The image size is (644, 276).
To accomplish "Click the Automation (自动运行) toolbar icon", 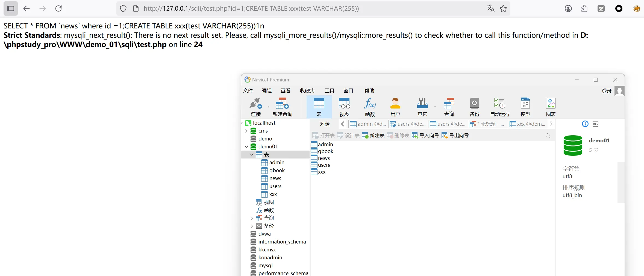I will [500, 107].
